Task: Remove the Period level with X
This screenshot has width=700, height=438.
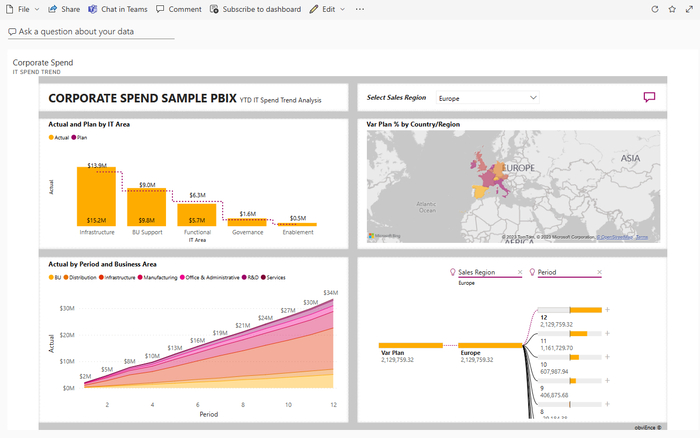Action: [599, 272]
